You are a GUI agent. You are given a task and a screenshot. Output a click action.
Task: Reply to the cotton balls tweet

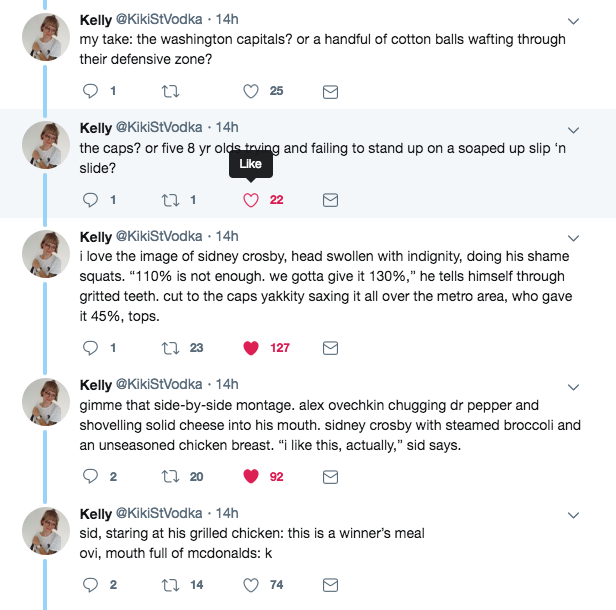click(90, 91)
